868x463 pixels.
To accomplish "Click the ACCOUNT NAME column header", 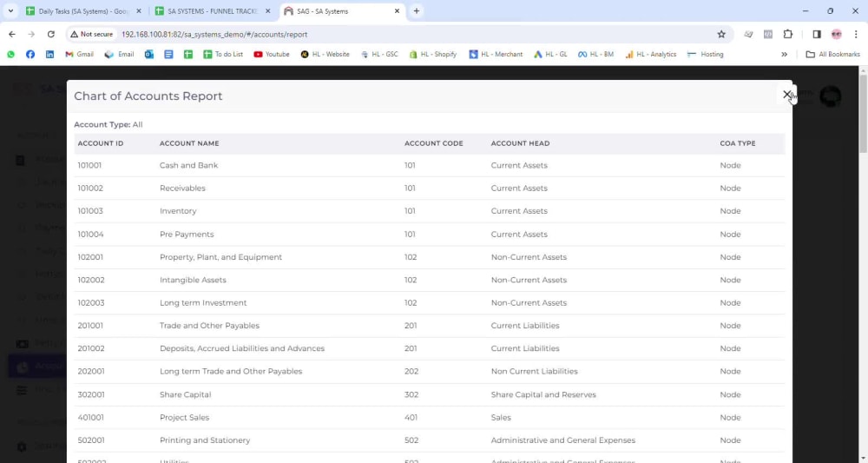I will [189, 143].
